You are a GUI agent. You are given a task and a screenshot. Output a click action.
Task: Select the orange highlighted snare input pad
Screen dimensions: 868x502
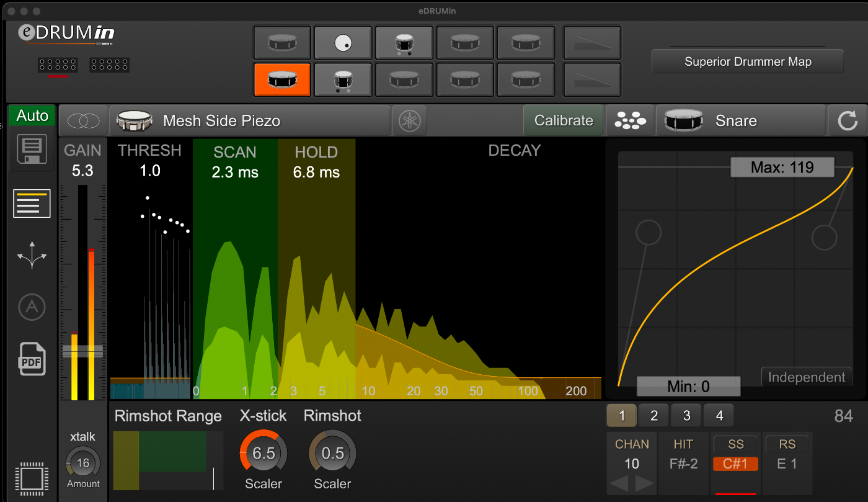click(282, 79)
